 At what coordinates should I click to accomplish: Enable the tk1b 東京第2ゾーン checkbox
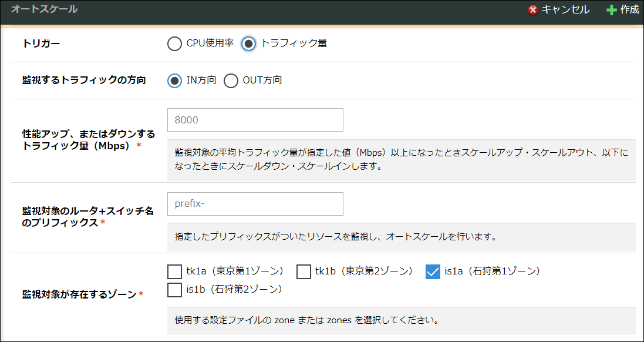[304, 271]
